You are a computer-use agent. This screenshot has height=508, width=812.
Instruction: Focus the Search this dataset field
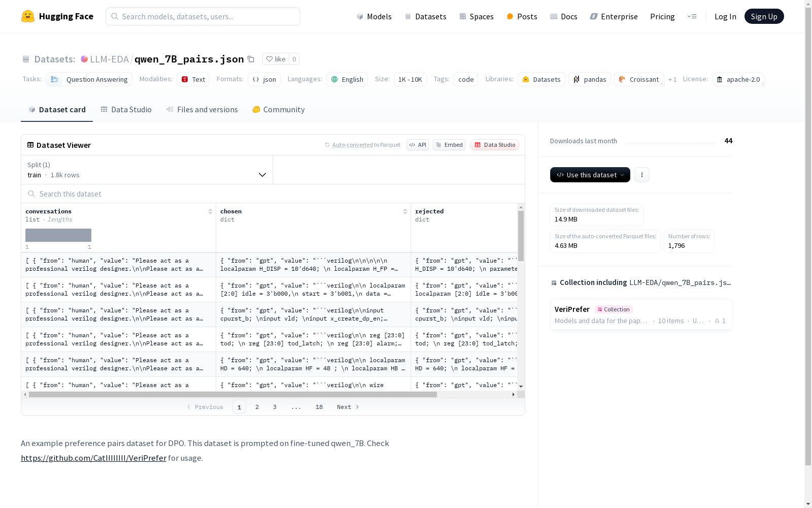coord(273,194)
